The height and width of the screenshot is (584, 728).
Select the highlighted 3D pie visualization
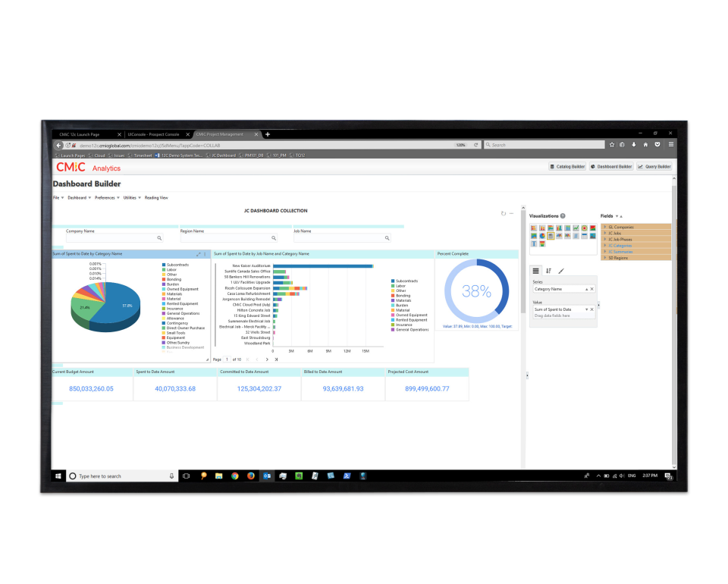coord(551,236)
